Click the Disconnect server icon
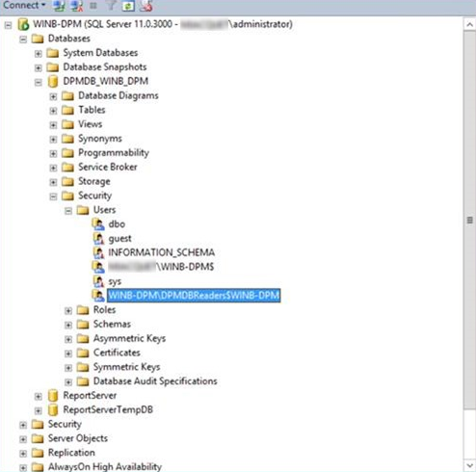This screenshot has height=472, width=476. 77,6
